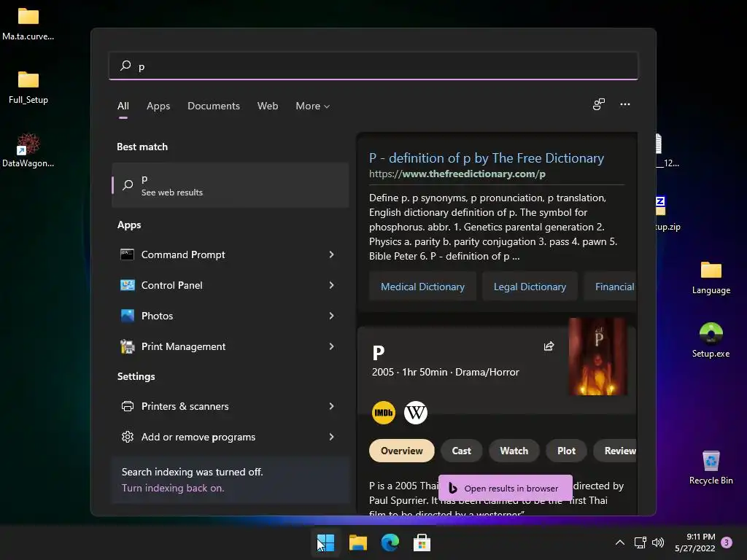Screen dimensions: 747x560
Task: Click Medical Dictionary button
Action: click(x=422, y=287)
